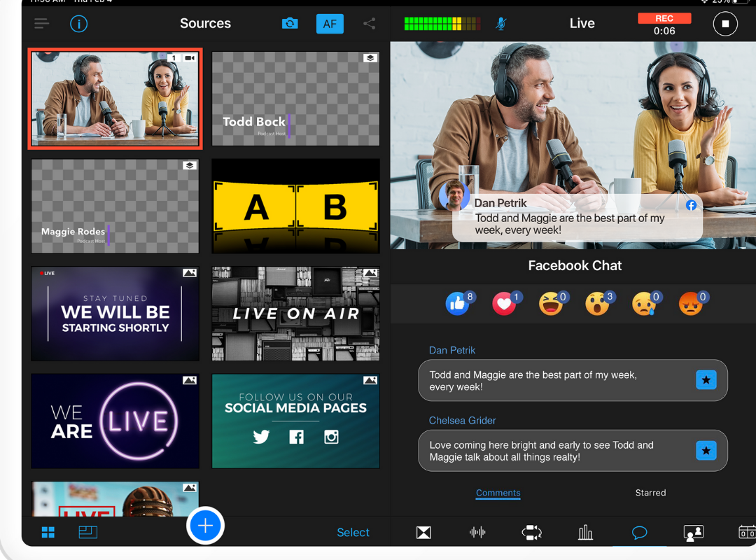This screenshot has width=756, height=560.
Task: Click layer icon on Todd Bock overlay
Action: (370, 58)
